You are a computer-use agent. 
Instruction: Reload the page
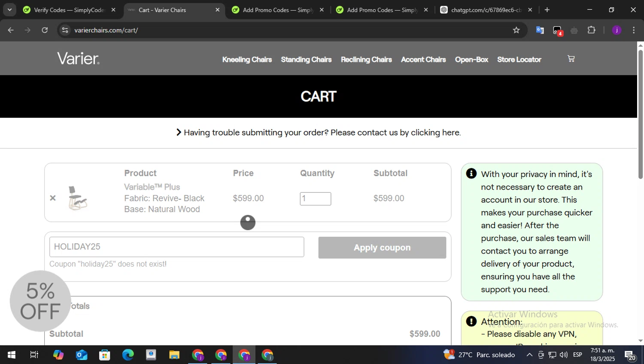[x=45, y=30]
